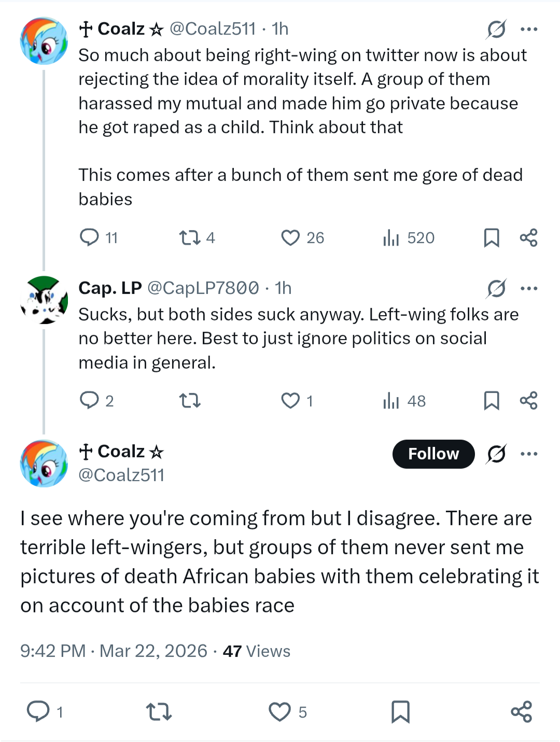Image resolution: width=560 pixels, height=742 pixels.
Task: Repost the first Coalz tweet
Action: click(190, 238)
